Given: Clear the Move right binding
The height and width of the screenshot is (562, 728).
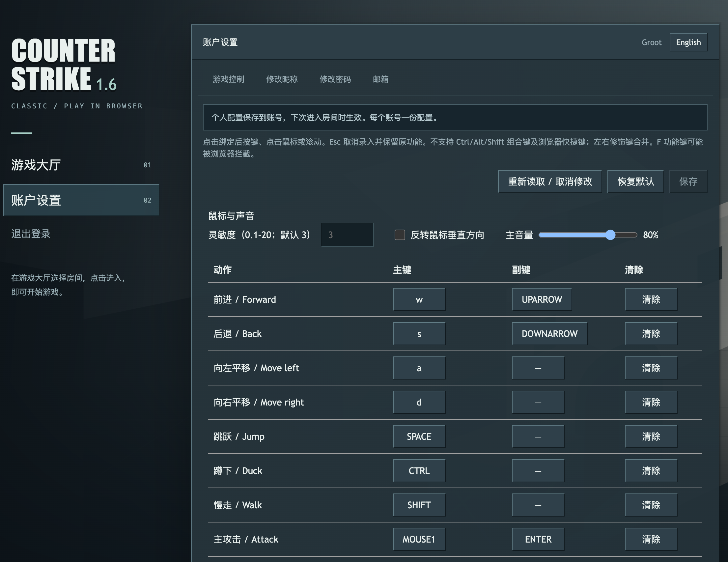Looking at the screenshot, I should 651,402.
